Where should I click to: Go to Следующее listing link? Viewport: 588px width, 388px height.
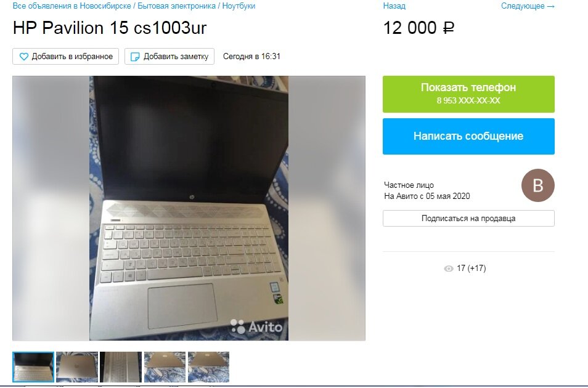(528, 6)
